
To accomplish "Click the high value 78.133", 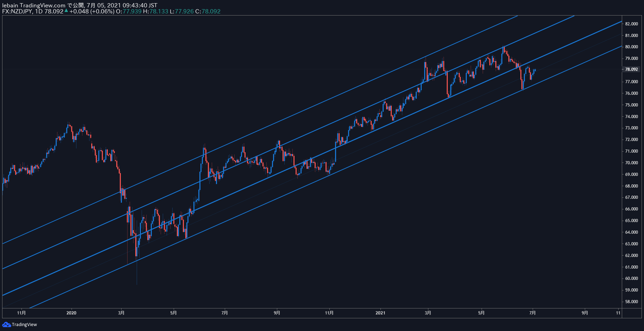I will click(159, 11).
